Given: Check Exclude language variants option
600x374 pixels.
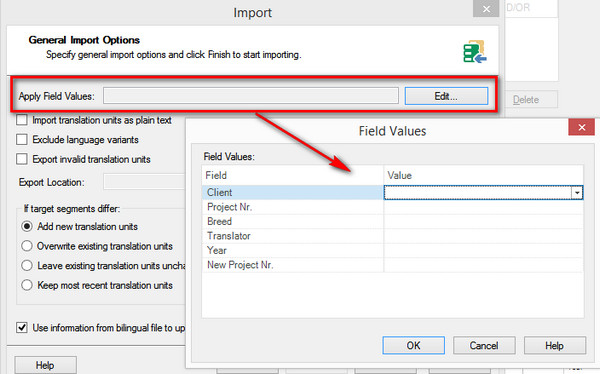Looking at the screenshot, I should point(22,139).
